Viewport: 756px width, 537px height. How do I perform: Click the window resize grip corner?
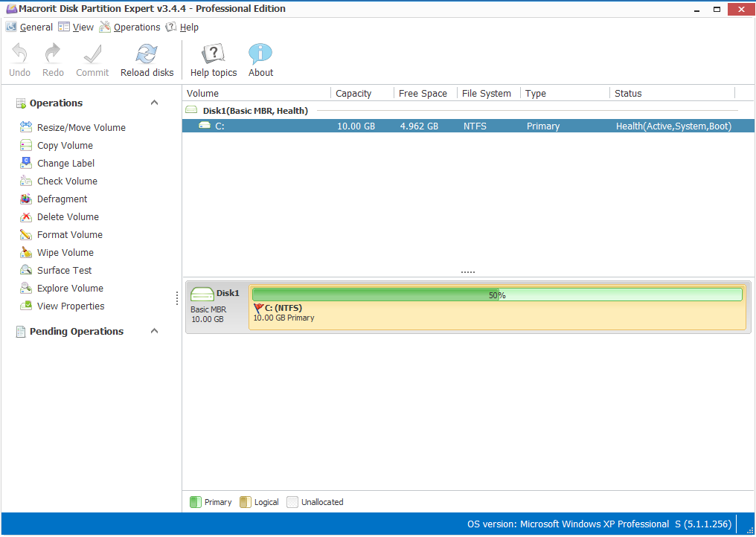click(749, 530)
